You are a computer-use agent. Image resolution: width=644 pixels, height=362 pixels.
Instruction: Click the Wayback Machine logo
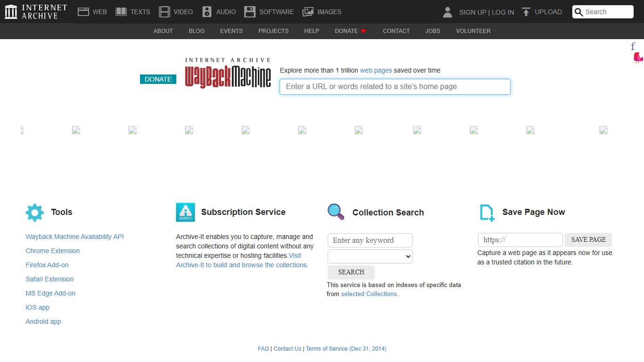pyautogui.click(x=228, y=73)
